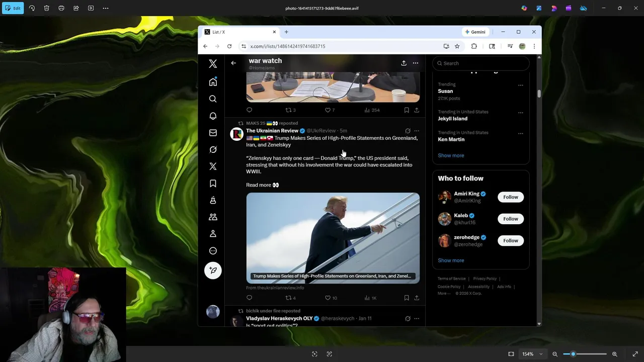Open a new browser tab
The image size is (644, 362).
[x=286, y=32]
